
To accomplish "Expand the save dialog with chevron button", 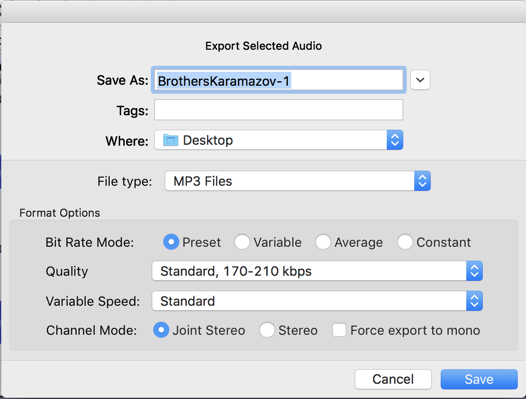I will coord(420,80).
